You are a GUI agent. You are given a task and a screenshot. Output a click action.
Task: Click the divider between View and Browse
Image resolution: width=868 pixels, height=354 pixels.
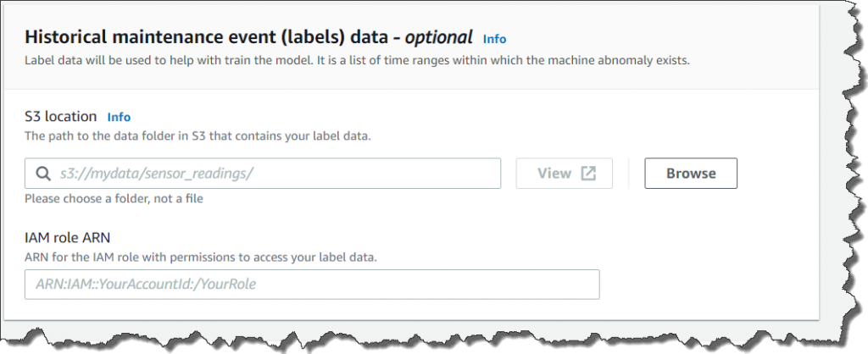pyautogui.click(x=628, y=174)
